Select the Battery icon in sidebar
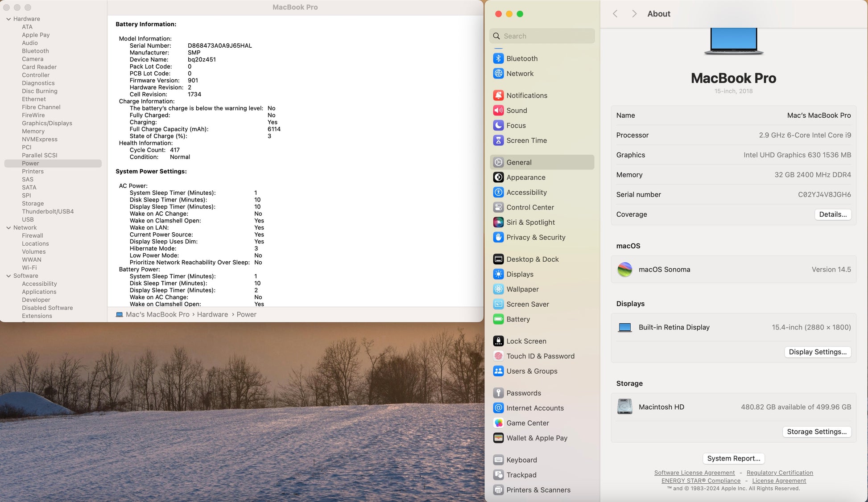This screenshot has width=868, height=502. (498, 319)
